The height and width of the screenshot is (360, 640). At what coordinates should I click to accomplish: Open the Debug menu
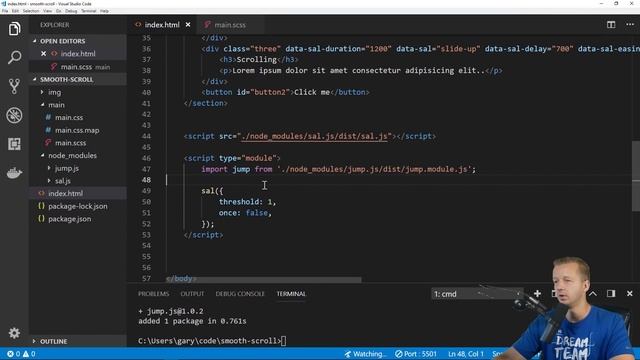pyautogui.click(x=71, y=11)
